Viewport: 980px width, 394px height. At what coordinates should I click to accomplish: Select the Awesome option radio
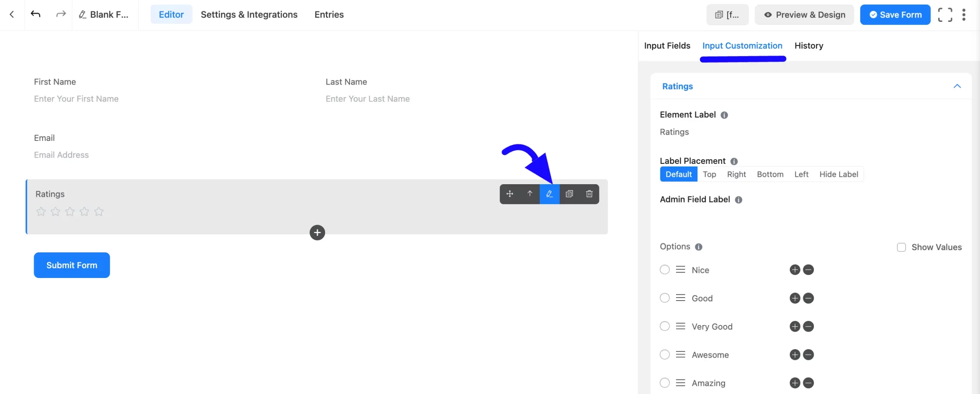click(x=665, y=355)
